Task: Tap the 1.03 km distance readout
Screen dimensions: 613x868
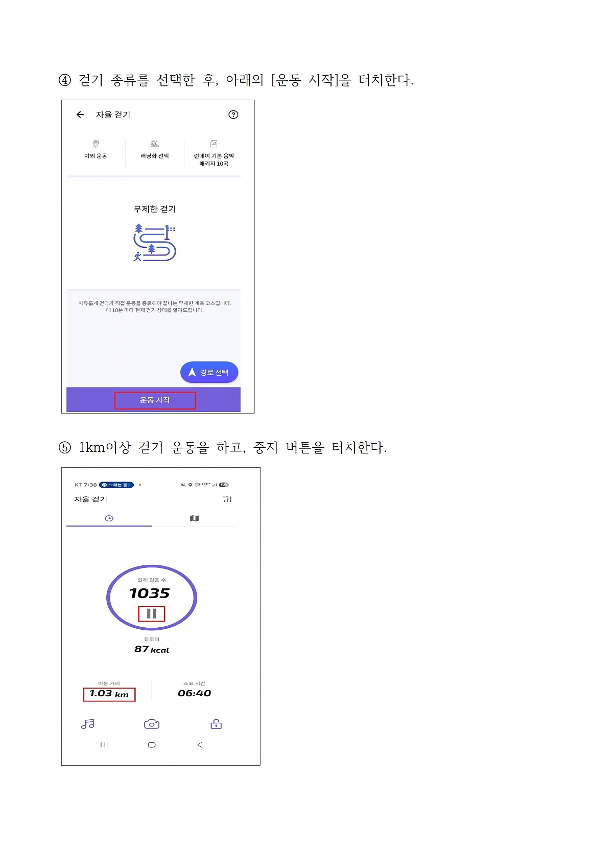Action: [109, 694]
